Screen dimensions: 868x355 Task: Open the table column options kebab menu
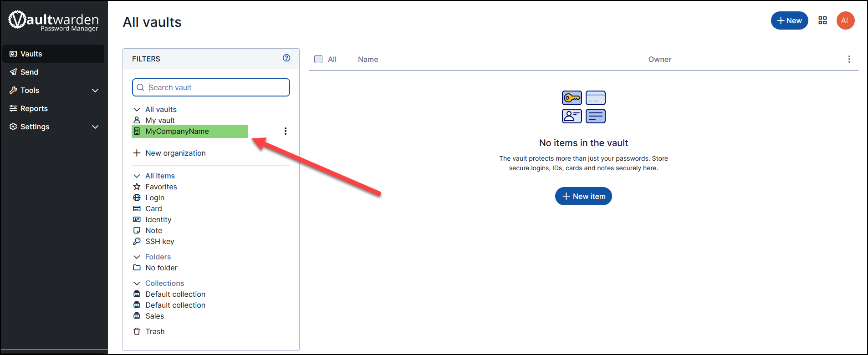849,59
